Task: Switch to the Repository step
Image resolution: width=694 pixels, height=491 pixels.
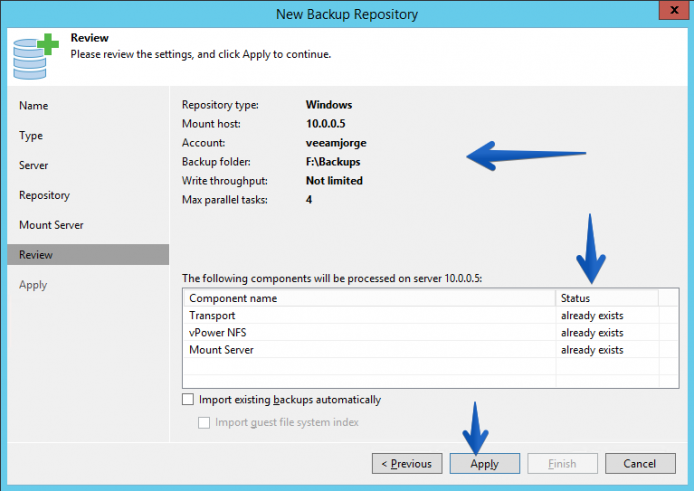Action: 44,195
